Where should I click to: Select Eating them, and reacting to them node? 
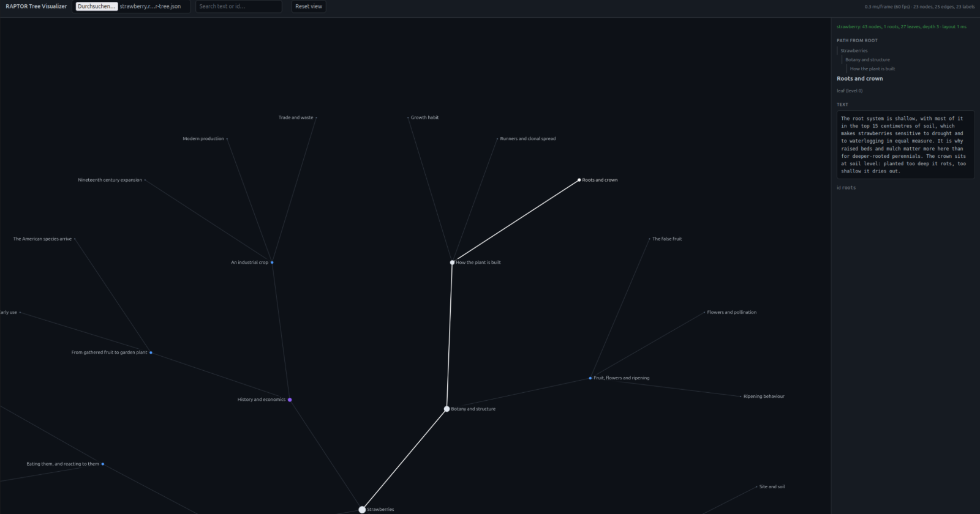pos(102,464)
